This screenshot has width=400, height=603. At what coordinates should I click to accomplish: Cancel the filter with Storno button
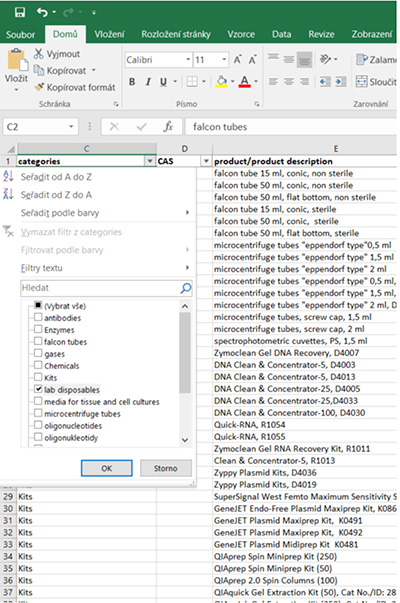166,468
